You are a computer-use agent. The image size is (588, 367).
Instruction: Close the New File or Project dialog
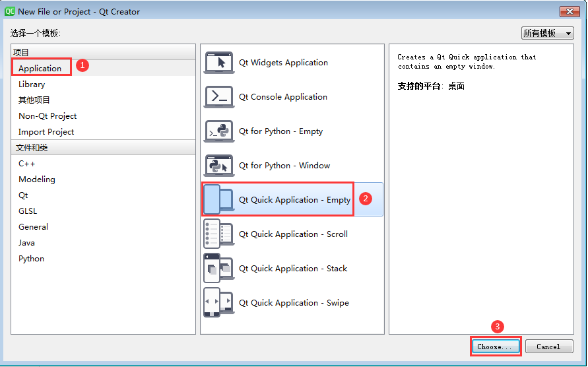570,12
